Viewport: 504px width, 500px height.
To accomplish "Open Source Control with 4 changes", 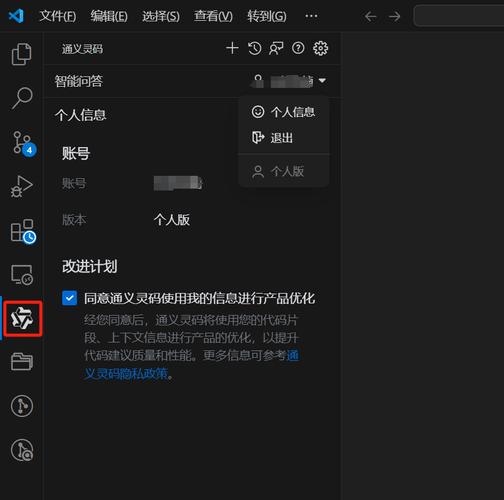I will (23, 143).
